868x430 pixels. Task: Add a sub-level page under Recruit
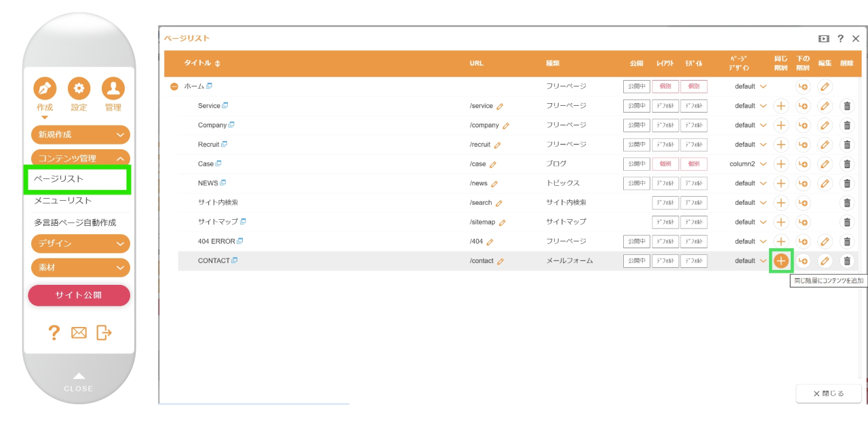803,144
